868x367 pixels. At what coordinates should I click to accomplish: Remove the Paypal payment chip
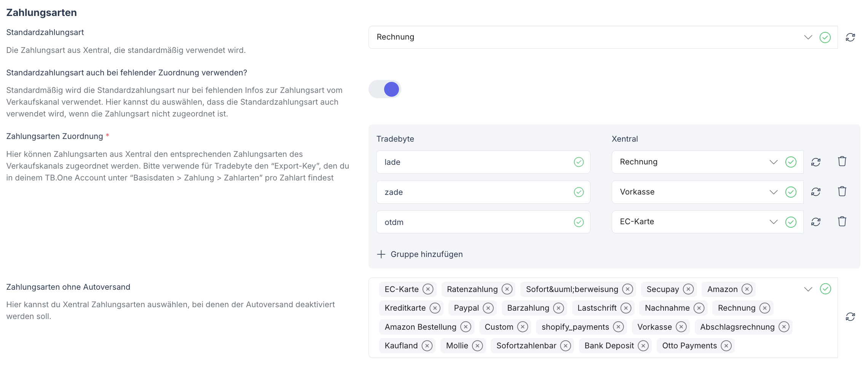[488, 308]
